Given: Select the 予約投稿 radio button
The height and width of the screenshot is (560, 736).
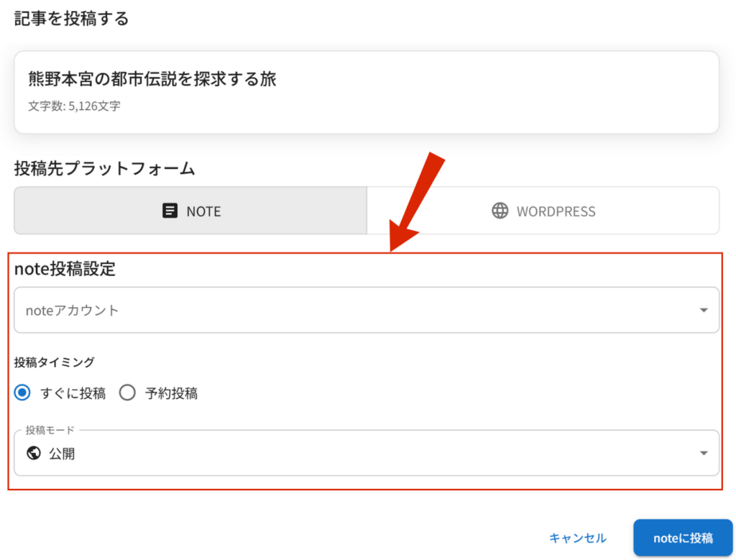Looking at the screenshot, I should (127, 393).
